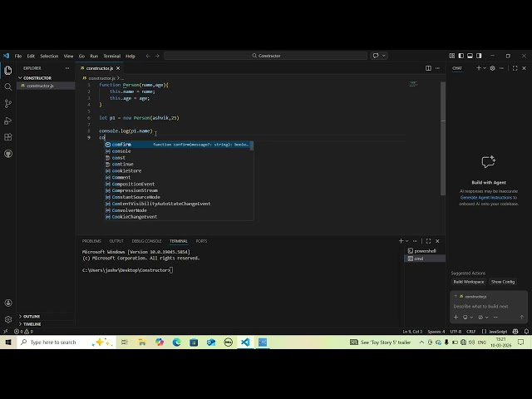
Task: Toggle the bottom panel visibility
Action: (470, 56)
